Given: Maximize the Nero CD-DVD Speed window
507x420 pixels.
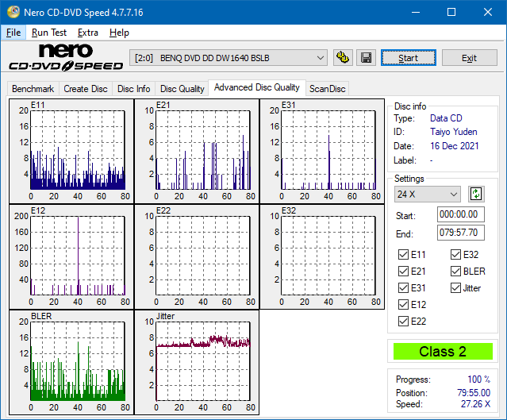Looking at the screenshot, I should coord(451,12).
